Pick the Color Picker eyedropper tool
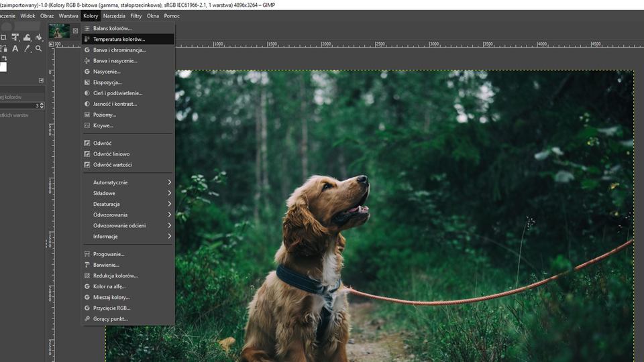This screenshot has height=362, width=644. click(27, 48)
